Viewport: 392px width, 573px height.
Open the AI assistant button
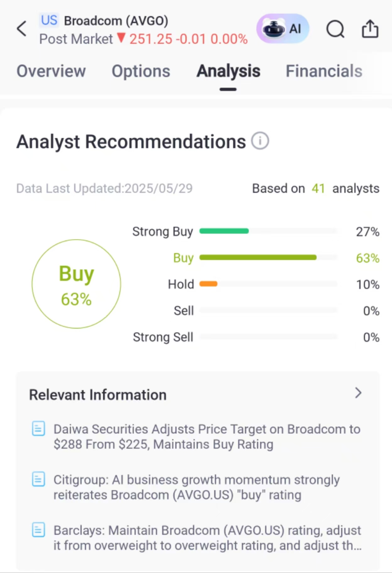pos(283,29)
